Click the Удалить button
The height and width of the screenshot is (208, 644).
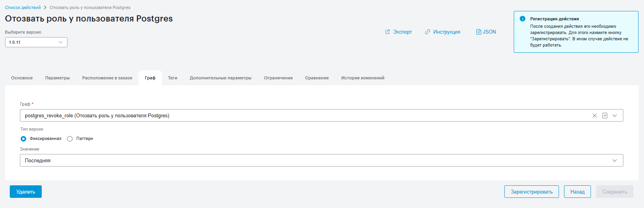[26, 192]
